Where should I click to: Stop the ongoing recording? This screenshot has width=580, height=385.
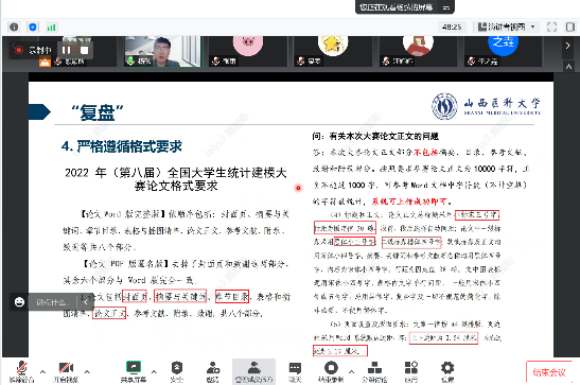point(84,50)
